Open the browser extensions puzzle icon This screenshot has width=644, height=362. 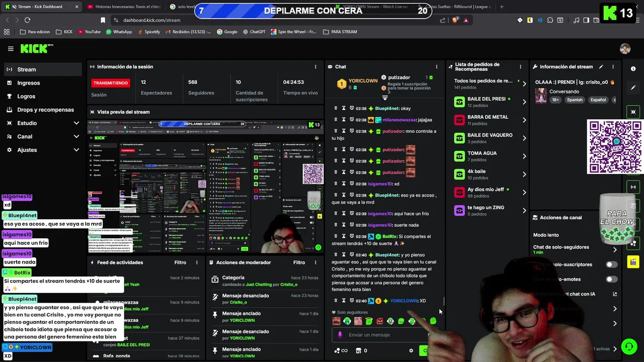click(x=550, y=20)
